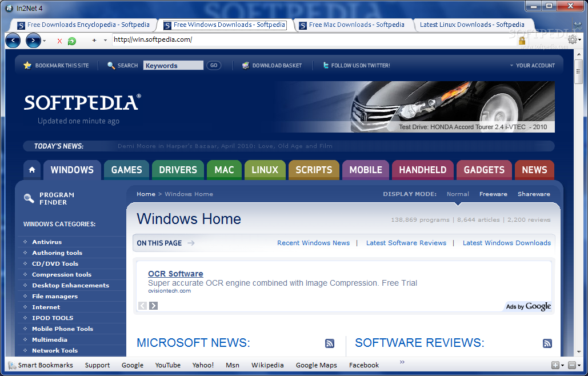
Task: Click the vertical scrollbar up arrow
Action: tap(579, 54)
